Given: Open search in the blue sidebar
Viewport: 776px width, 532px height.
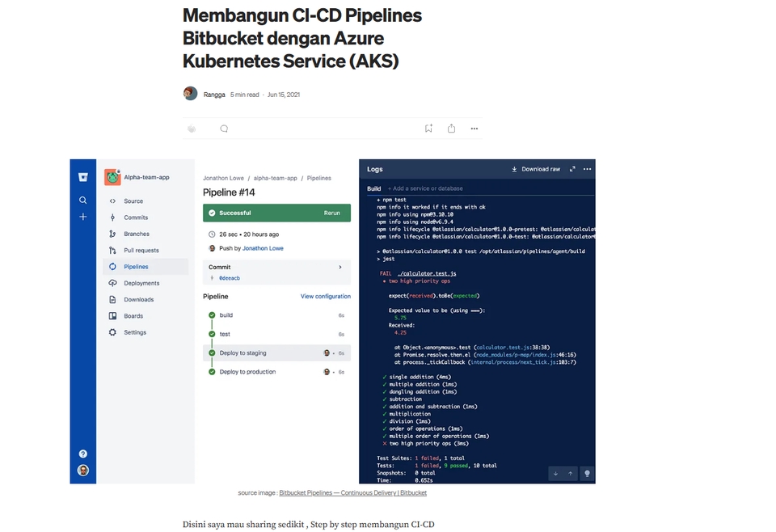Looking at the screenshot, I should tap(82, 200).
